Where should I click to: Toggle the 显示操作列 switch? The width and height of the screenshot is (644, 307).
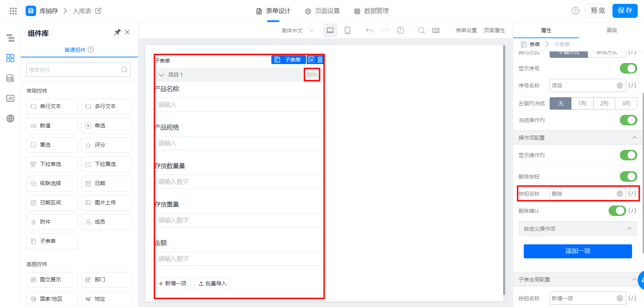click(x=628, y=155)
